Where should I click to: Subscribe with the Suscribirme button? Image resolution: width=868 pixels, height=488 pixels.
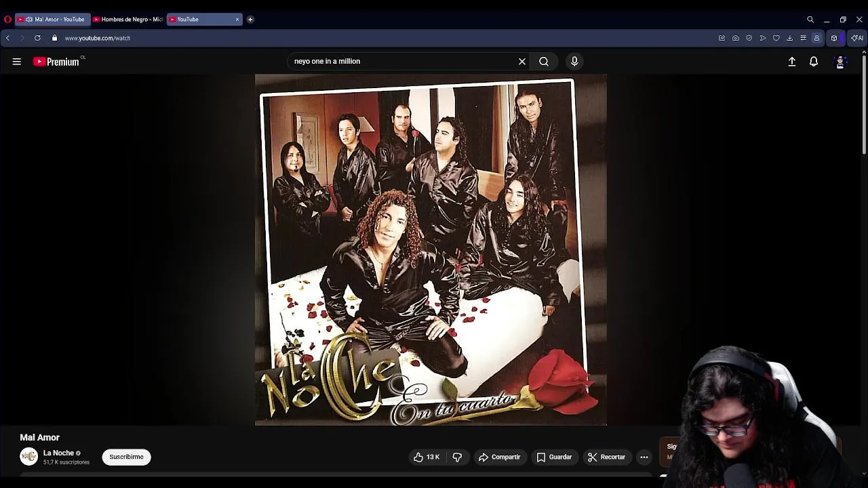coord(127,457)
